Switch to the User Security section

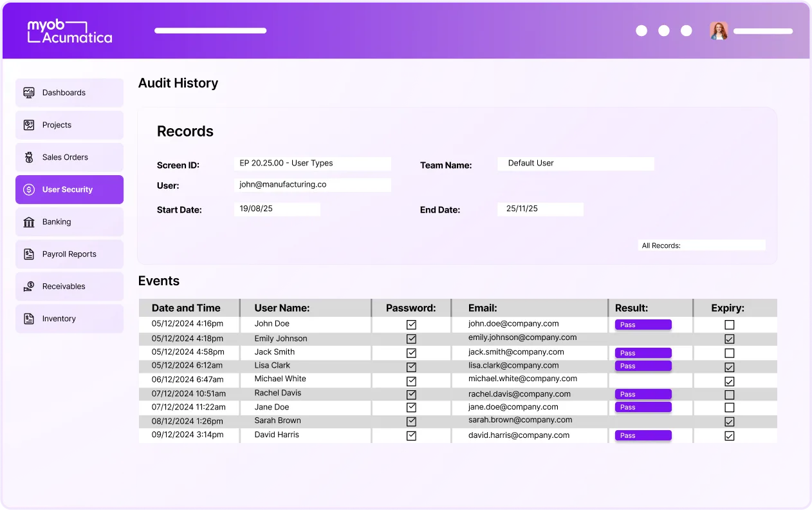69,189
